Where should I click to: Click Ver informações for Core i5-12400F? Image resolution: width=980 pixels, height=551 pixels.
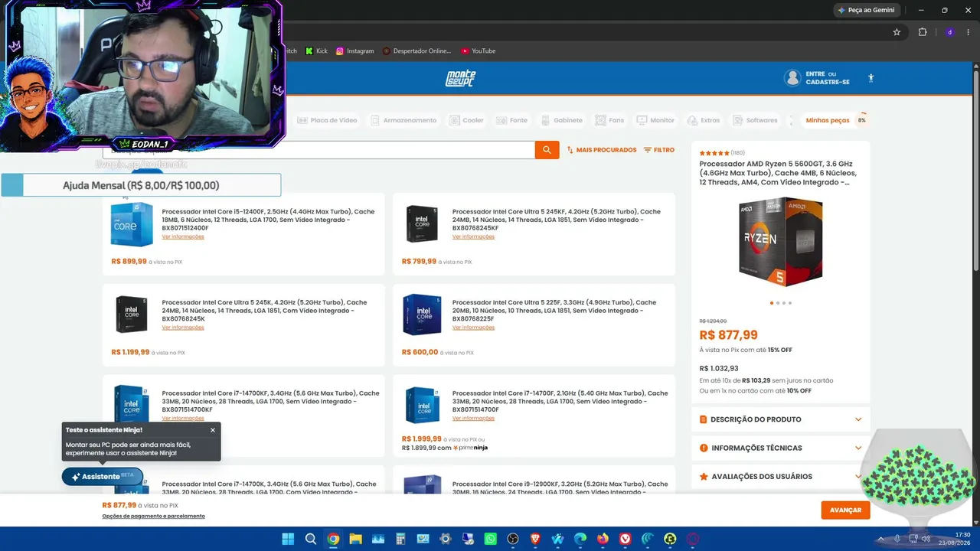(183, 236)
